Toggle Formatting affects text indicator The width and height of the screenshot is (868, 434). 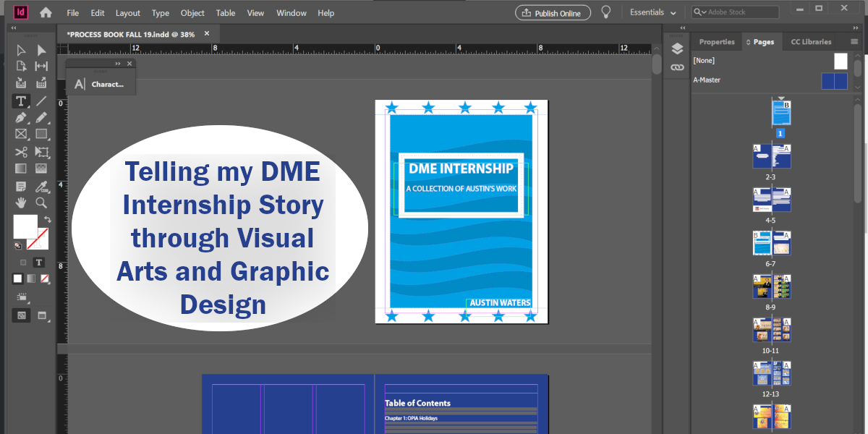pyautogui.click(x=39, y=262)
